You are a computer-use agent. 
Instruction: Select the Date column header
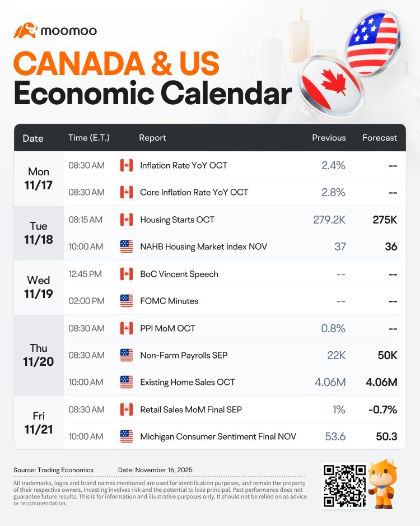click(33, 138)
